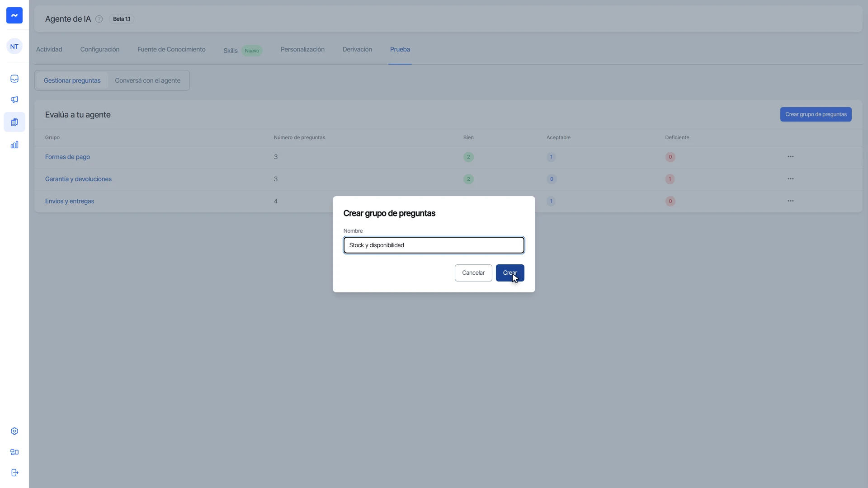Click the Crear button in the dialog
The height and width of the screenshot is (488, 868).
[x=510, y=273]
